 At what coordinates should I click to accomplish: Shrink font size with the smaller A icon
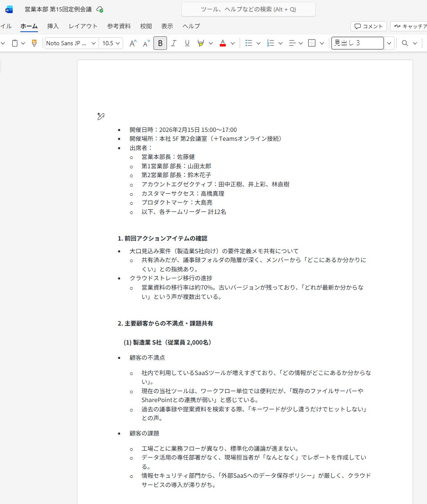(x=146, y=43)
